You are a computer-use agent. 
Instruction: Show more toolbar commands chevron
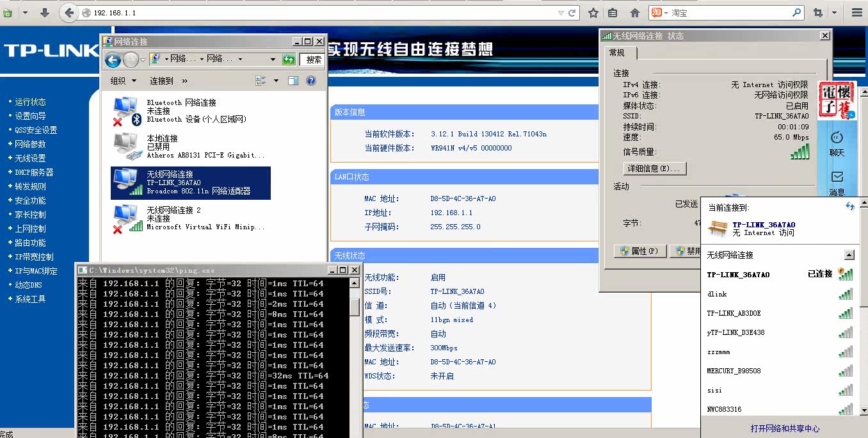coord(185,81)
